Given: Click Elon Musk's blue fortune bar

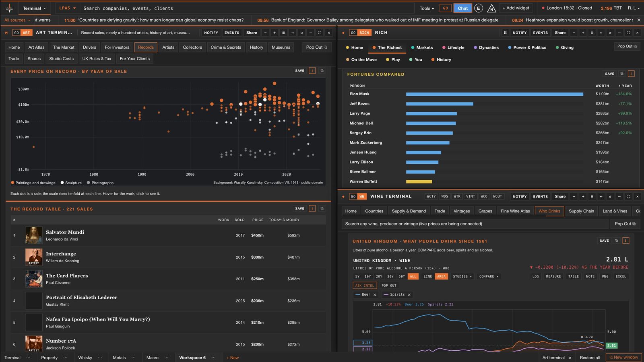Looking at the screenshot, I should (494, 94).
